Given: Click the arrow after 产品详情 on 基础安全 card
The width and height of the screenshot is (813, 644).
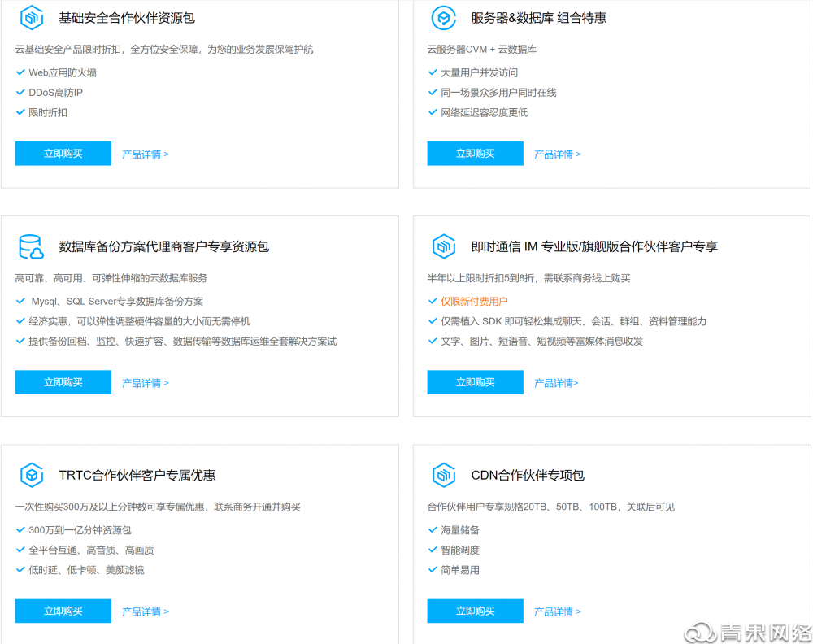Looking at the screenshot, I should [167, 154].
